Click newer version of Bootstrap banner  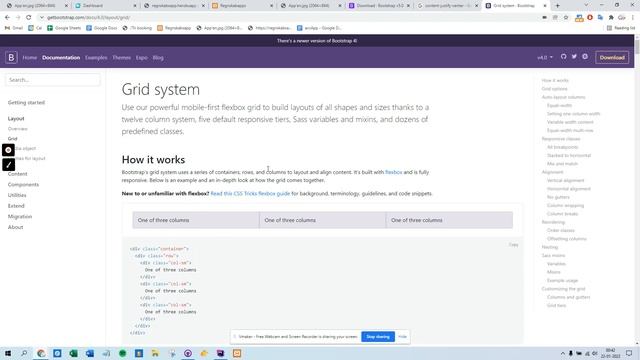point(317,41)
